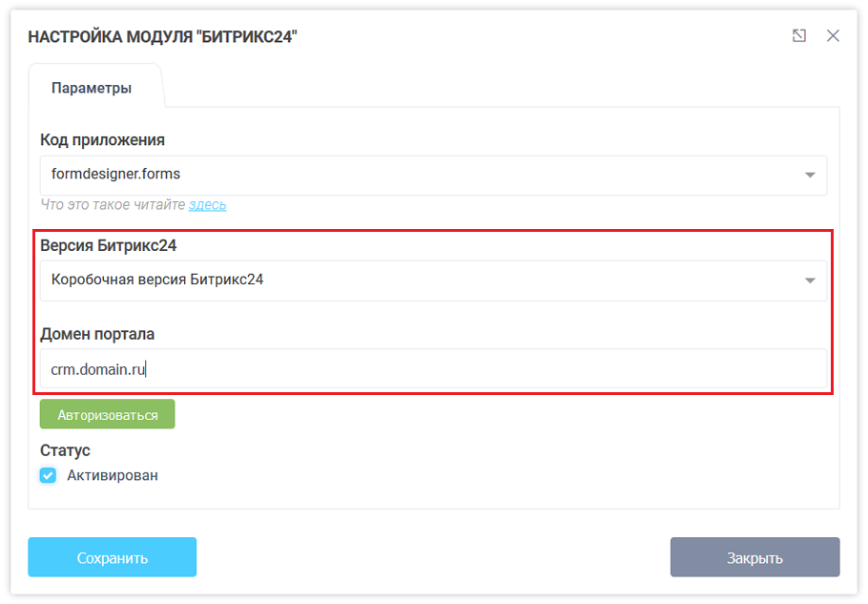Switch to the Параметры tab
Image resolution: width=868 pixels, height=604 pixels.
[92, 88]
